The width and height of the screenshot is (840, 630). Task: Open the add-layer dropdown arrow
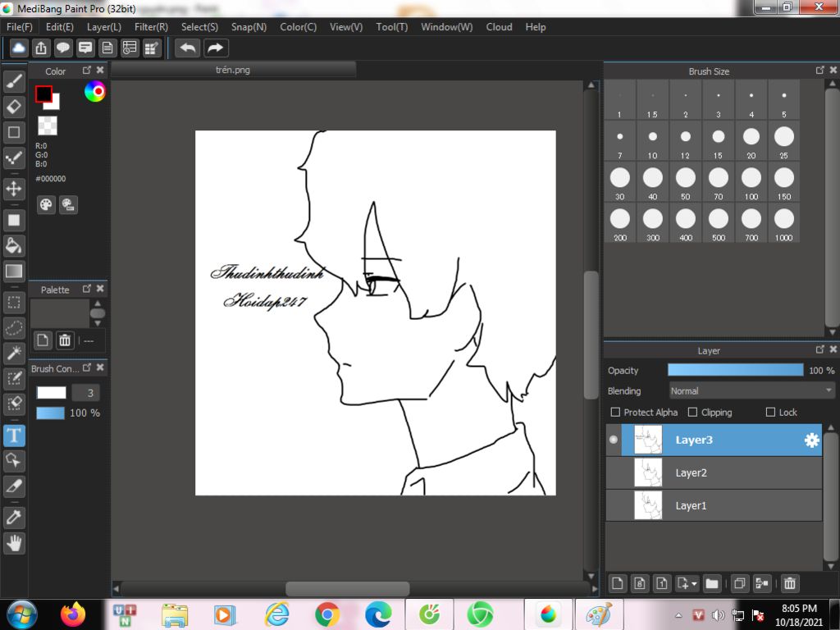click(694, 583)
